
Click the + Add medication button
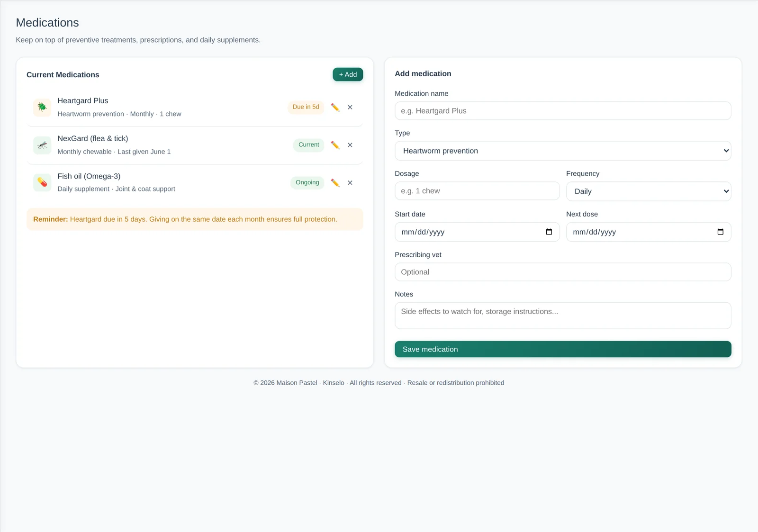(x=348, y=74)
